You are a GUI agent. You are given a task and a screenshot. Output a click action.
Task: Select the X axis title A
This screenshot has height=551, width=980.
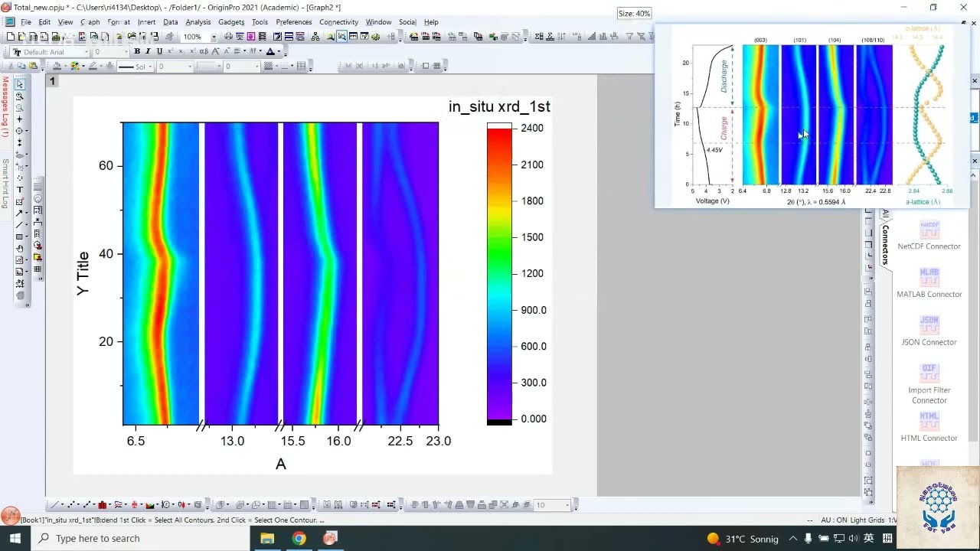[281, 464]
